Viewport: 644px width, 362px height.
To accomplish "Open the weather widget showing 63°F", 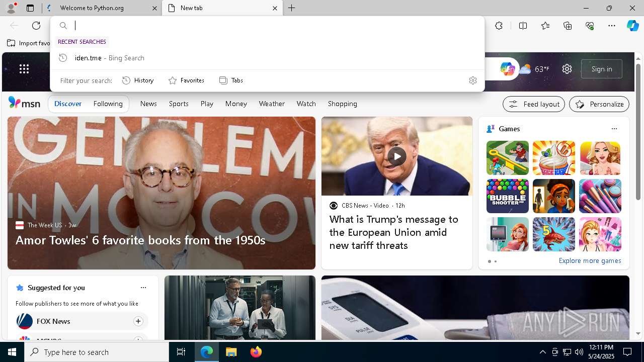I will tap(534, 69).
